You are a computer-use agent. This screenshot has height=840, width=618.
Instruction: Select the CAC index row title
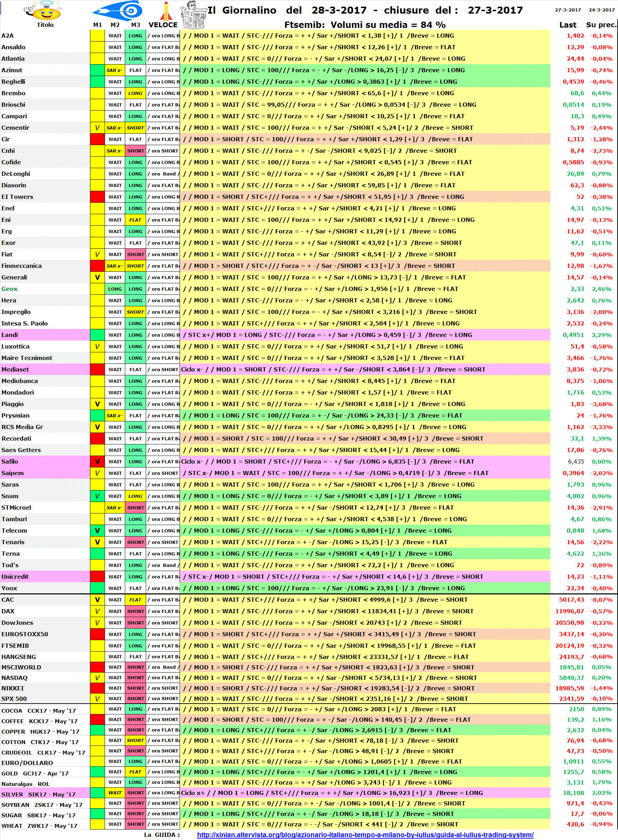pyautogui.click(x=45, y=600)
